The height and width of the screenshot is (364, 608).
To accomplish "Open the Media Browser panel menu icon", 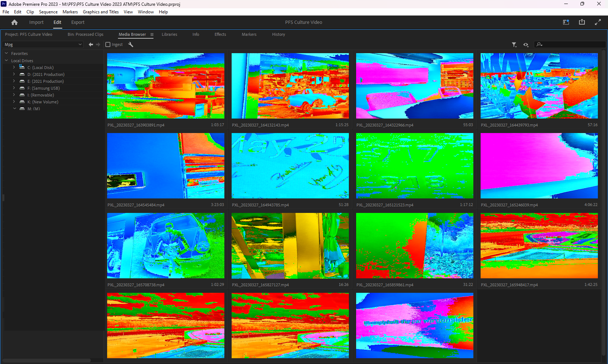I will tap(152, 34).
